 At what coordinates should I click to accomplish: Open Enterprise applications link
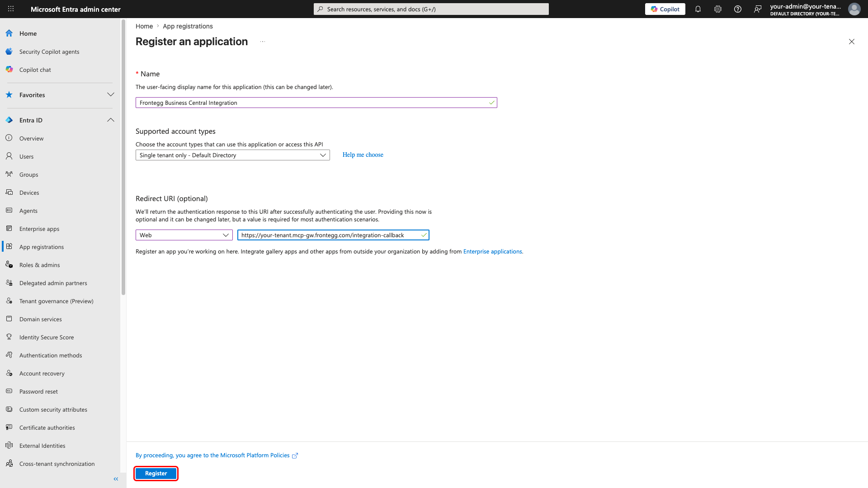point(493,252)
